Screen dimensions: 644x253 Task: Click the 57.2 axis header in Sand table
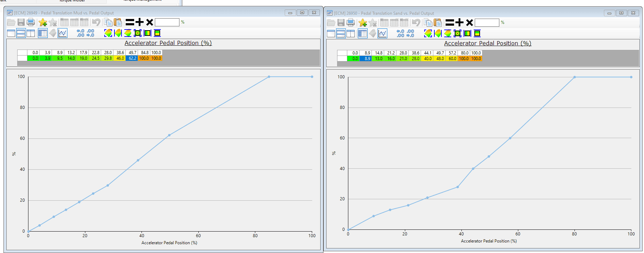(x=452, y=53)
